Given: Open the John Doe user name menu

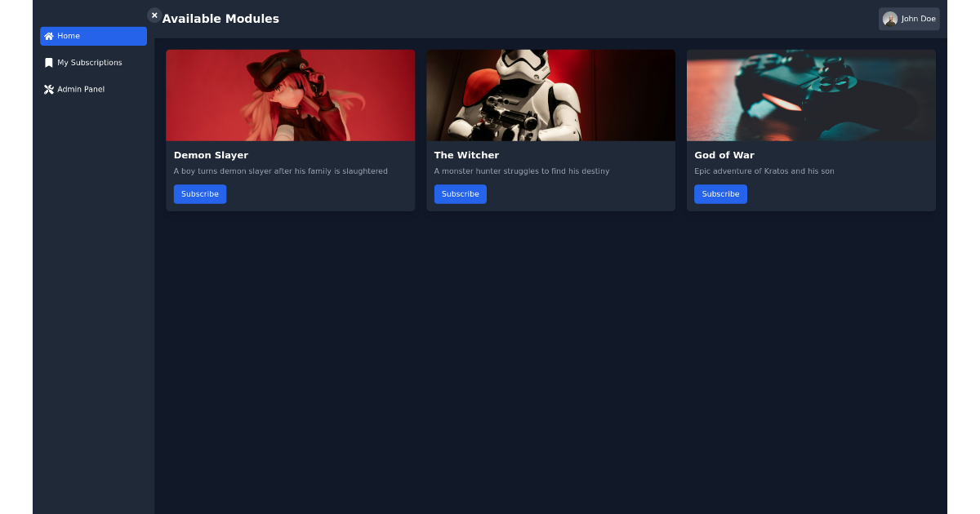Looking at the screenshot, I should [918, 19].
